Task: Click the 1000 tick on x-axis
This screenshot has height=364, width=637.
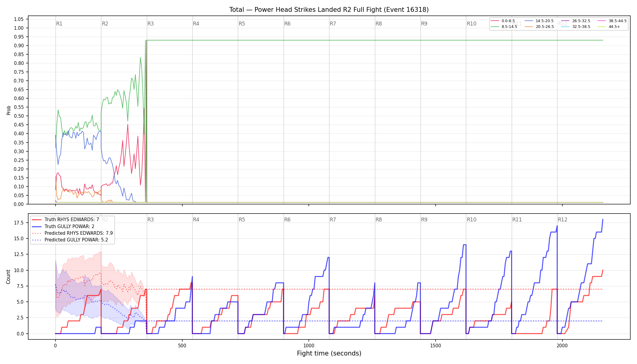Action: pyautogui.click(x=309, y=345)
